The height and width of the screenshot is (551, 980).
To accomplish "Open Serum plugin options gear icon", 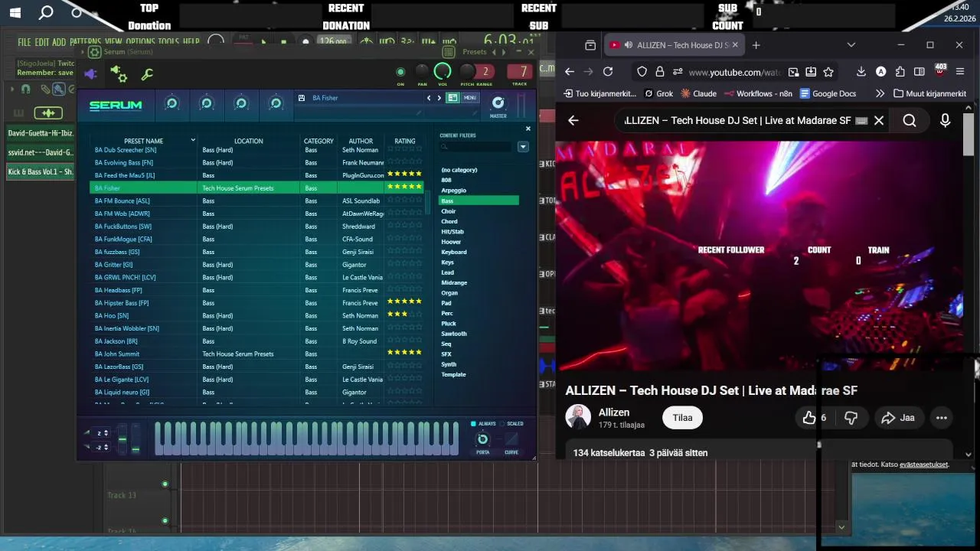I will pos(94,52).
